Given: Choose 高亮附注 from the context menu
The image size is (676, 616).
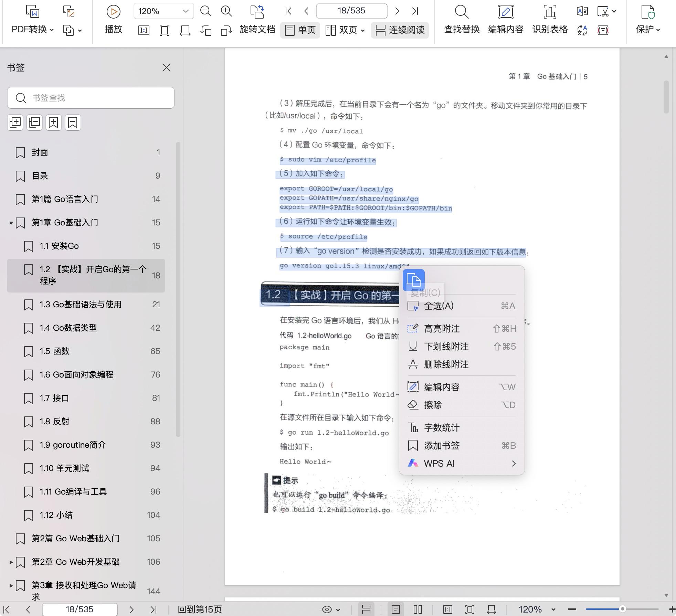Looking at the screenshot, I should 462,329.
